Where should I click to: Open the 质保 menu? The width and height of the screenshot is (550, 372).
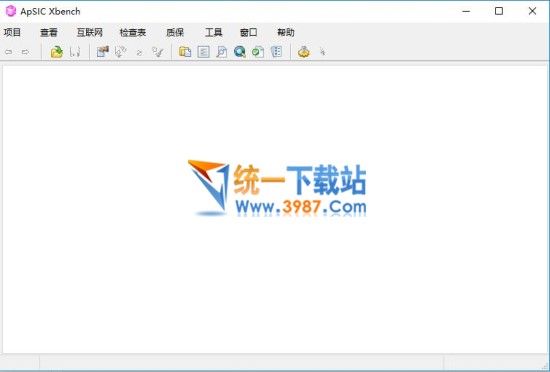tap(175, 33)
